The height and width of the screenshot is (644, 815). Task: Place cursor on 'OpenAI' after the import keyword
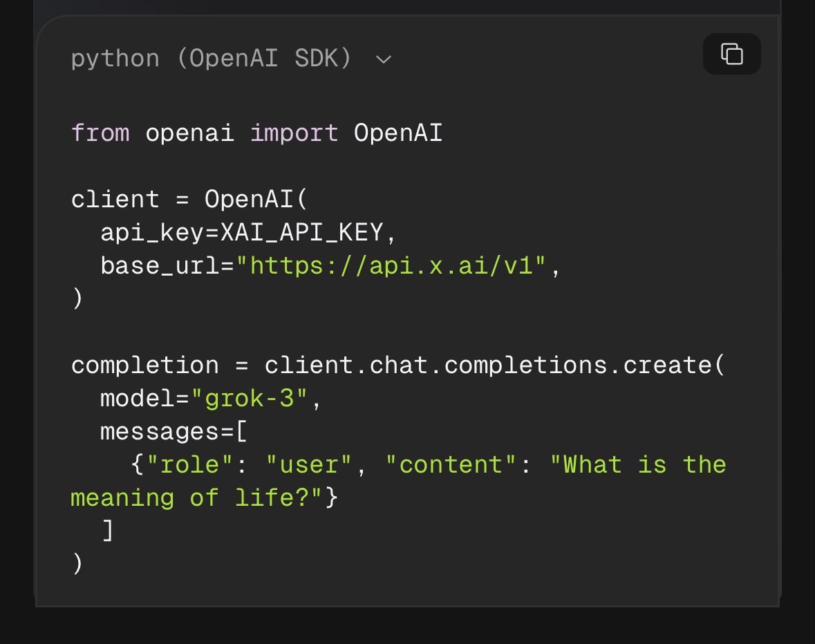tap(397, 133)
